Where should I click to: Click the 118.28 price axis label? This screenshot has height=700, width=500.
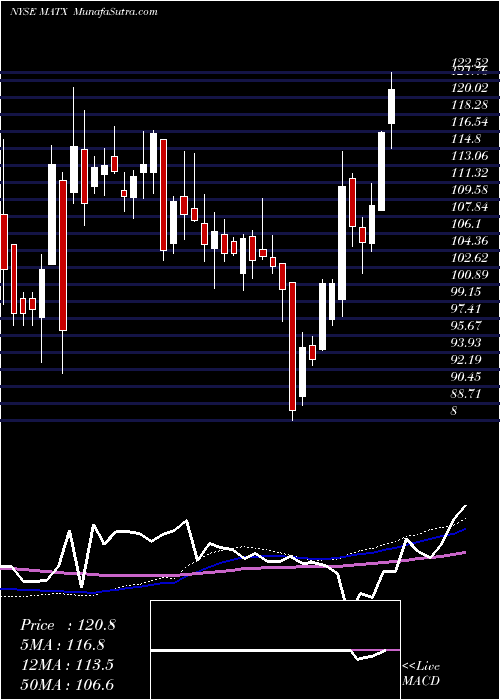(x=469, y=105)
